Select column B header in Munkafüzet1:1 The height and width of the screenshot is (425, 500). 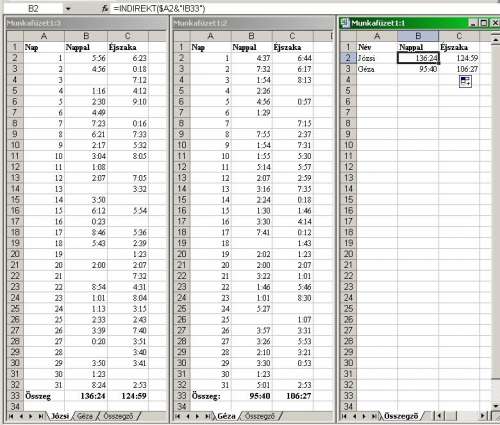pyautogui.click(x=418, y=36)
